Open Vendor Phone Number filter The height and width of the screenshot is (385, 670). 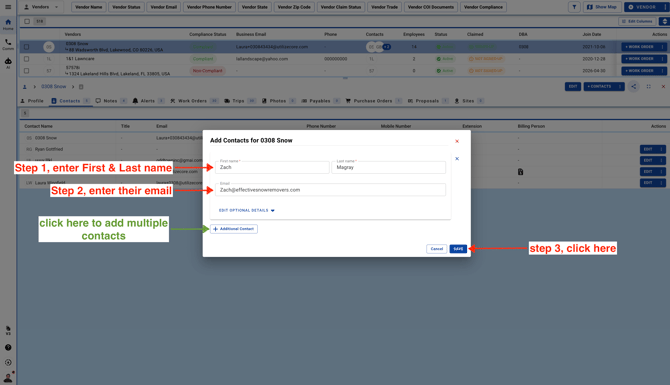pos(209,7)
